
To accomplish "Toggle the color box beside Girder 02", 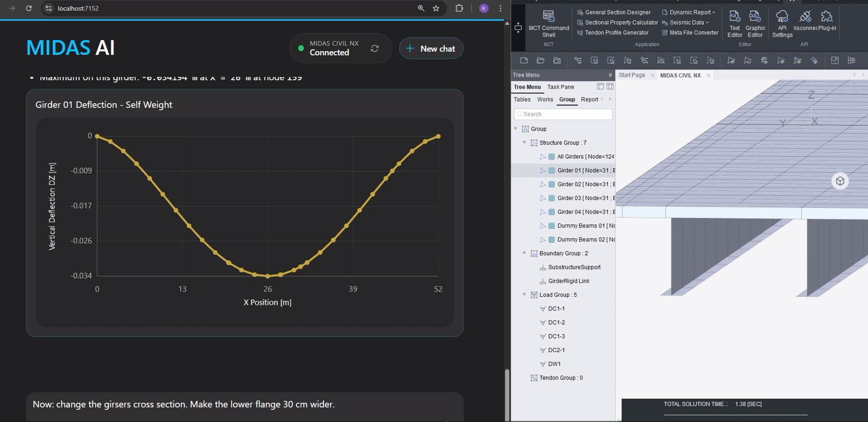I will coord(552,184).
